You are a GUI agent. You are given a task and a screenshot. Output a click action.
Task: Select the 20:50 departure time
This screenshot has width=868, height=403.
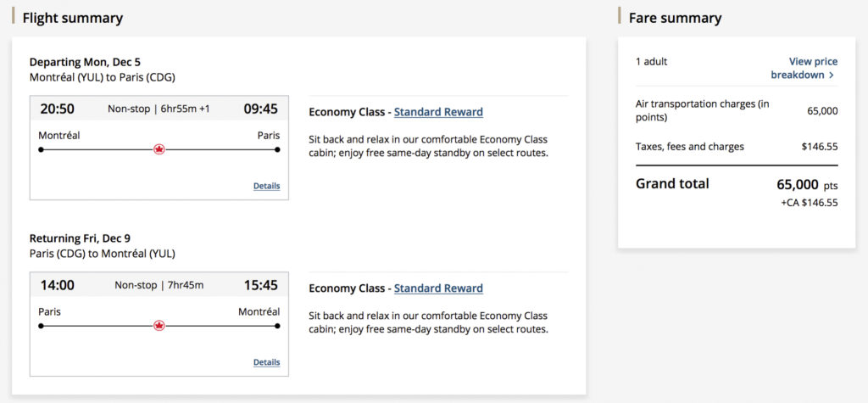(x=57, y=109)
